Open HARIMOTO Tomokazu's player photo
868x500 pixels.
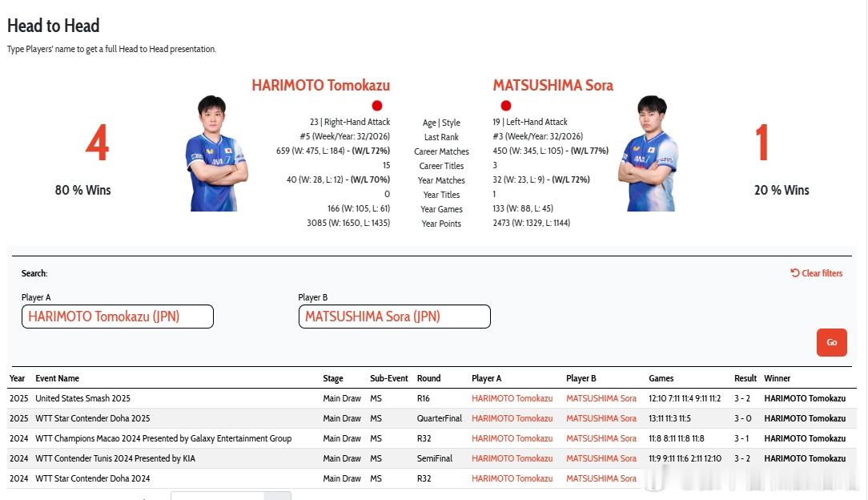tap(216, 153)
